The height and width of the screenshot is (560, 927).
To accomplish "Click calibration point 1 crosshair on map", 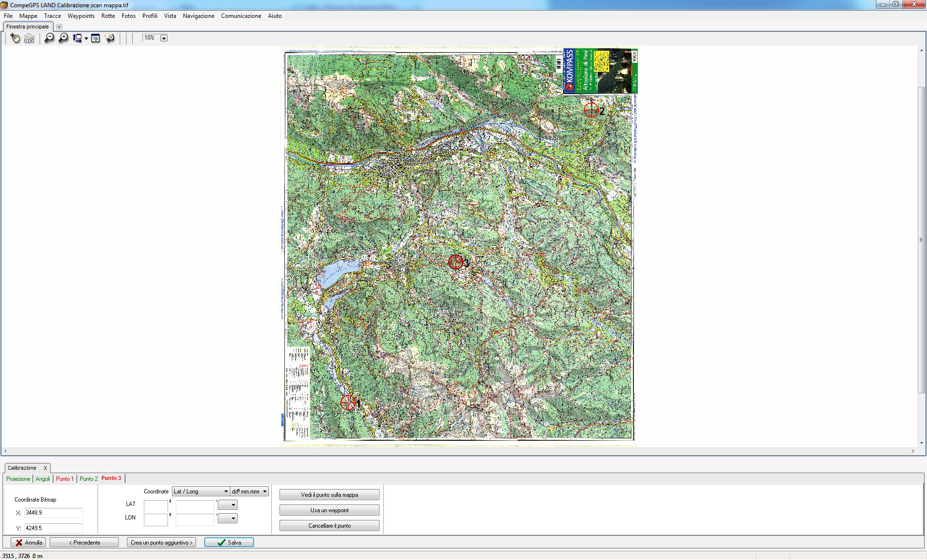I will [x=348, y=402].
